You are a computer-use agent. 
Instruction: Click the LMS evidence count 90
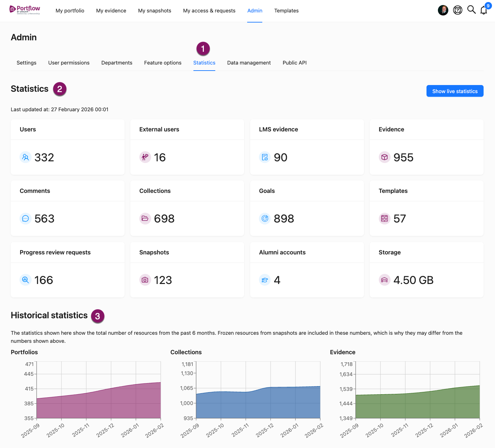[x=280, y=157]
